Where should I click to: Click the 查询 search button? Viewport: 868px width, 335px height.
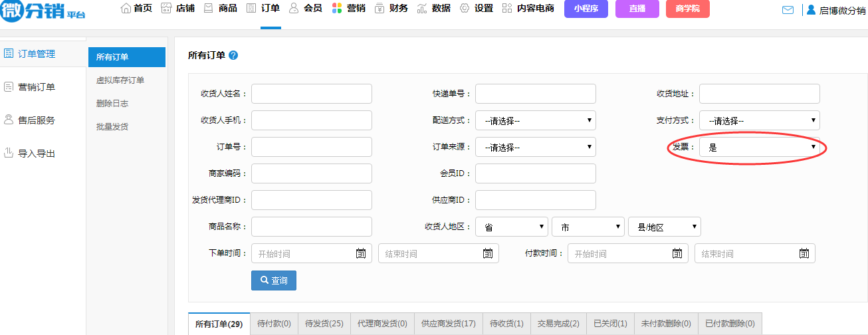click(273, 280)
